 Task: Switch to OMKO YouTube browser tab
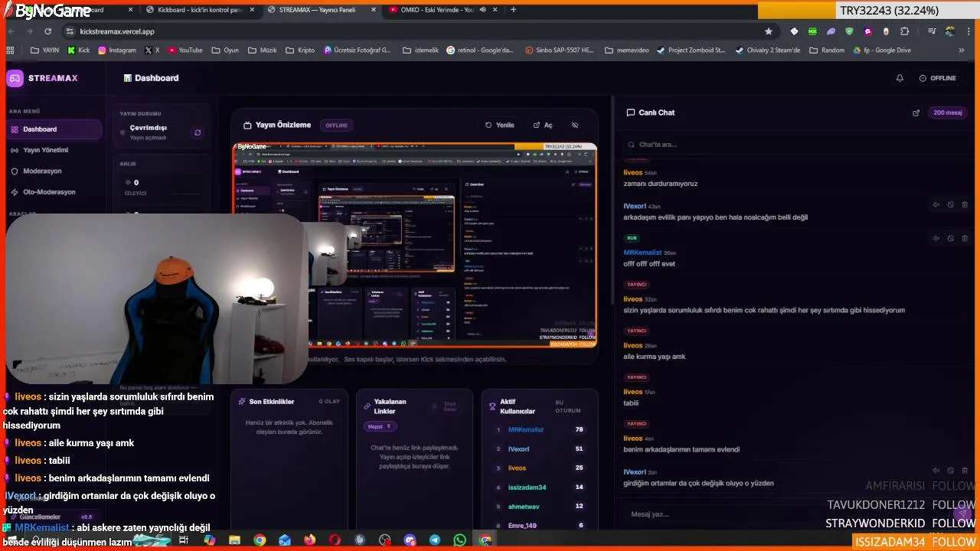coord(444,10)
